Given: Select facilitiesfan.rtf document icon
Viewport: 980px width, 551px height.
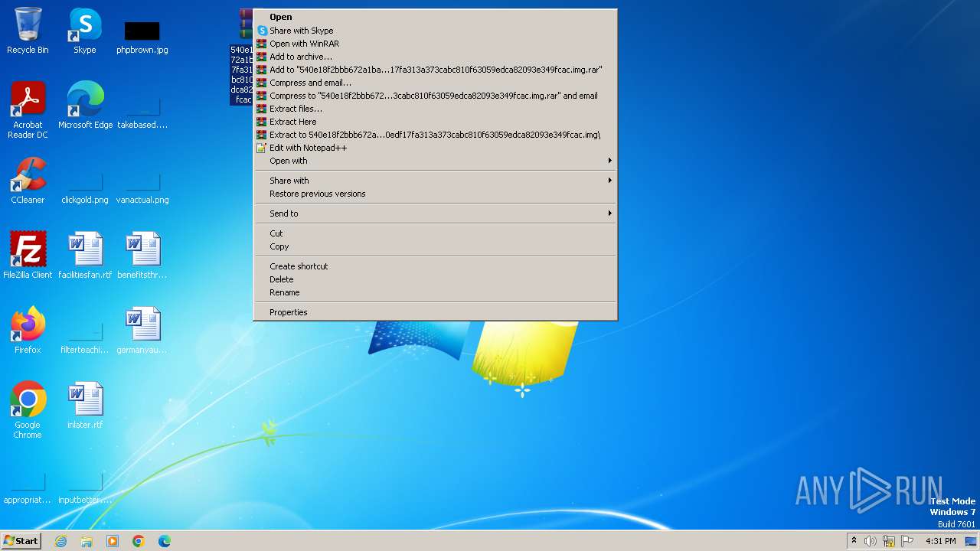Looking at the screenshot, I should (x=85, y=255).
